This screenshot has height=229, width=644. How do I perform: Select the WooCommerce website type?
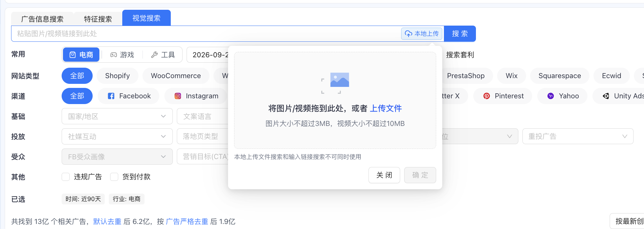pos(176,76)
